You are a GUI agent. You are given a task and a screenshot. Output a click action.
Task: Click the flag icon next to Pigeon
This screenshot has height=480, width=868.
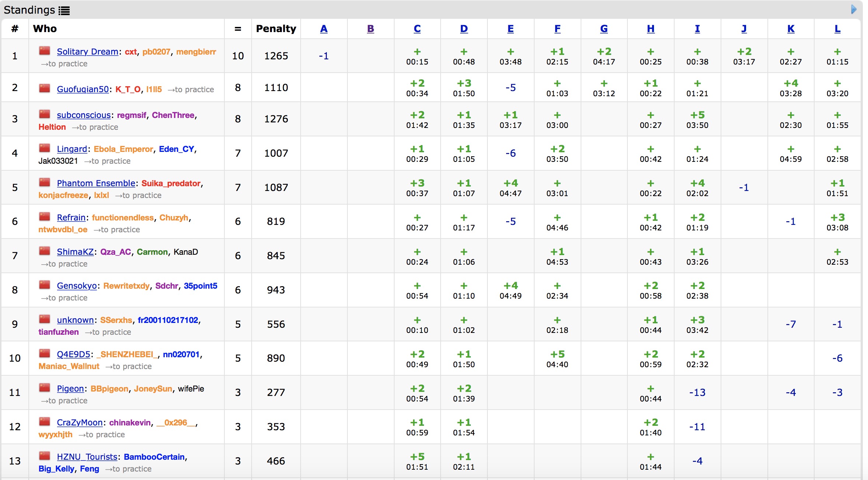point(45,388)
